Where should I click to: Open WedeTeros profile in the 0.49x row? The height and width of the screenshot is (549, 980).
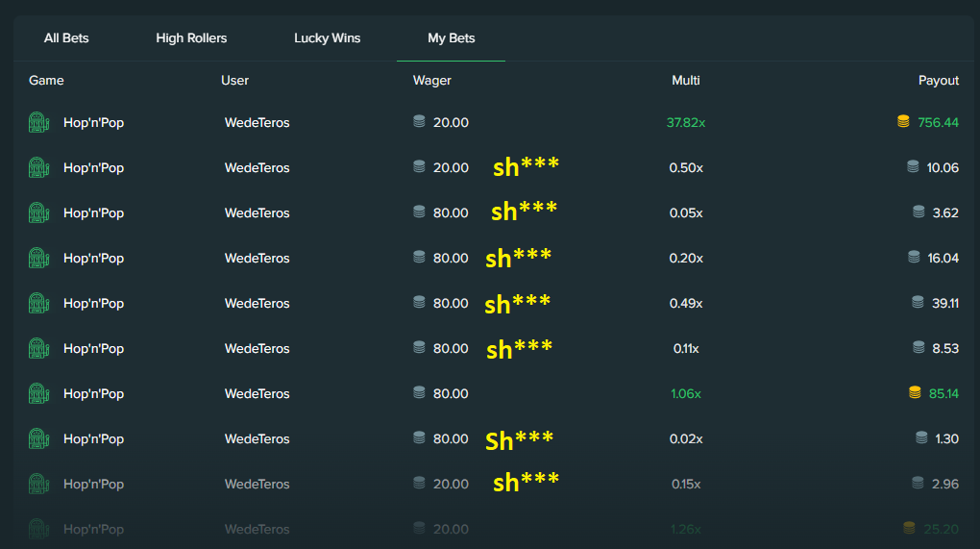pos(257,303)
